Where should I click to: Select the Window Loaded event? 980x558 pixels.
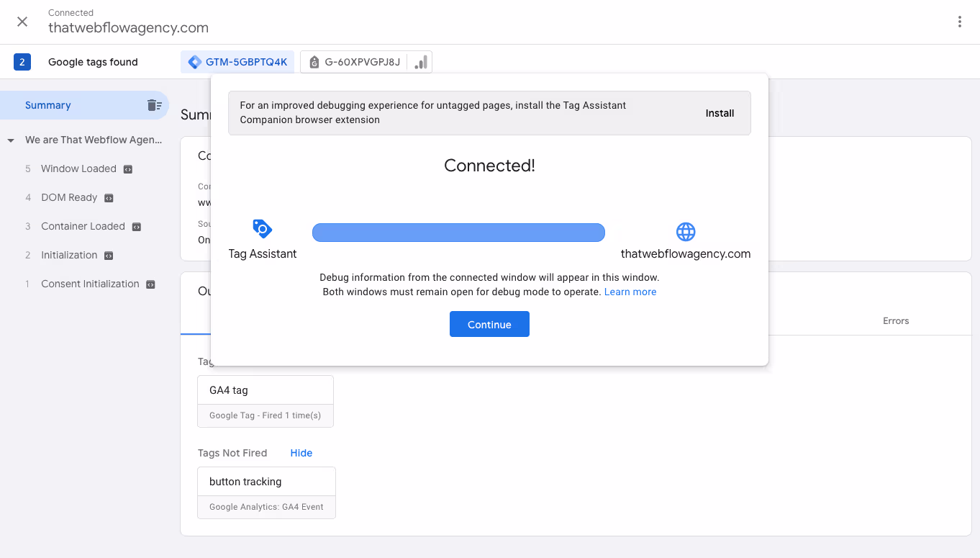[78, 168]
